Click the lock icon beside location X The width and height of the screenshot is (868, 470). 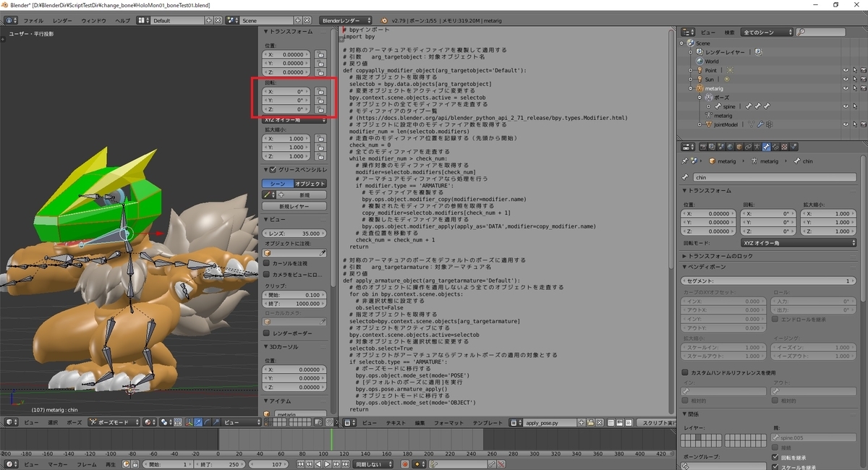pos(320,54)
